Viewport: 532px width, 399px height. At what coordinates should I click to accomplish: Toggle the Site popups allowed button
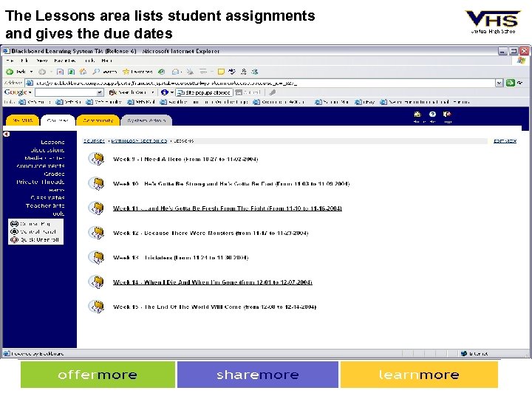[x=204, y=92]
